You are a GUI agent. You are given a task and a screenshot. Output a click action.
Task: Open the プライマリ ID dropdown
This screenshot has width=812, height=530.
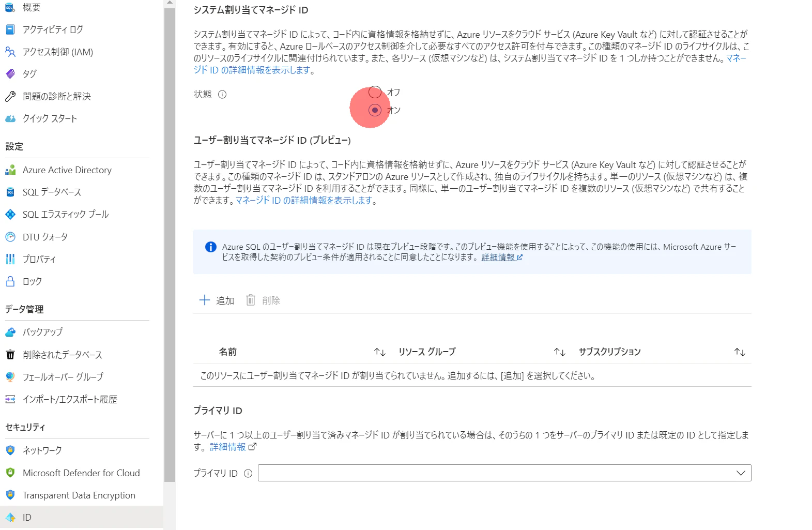[x=504, y=473]
